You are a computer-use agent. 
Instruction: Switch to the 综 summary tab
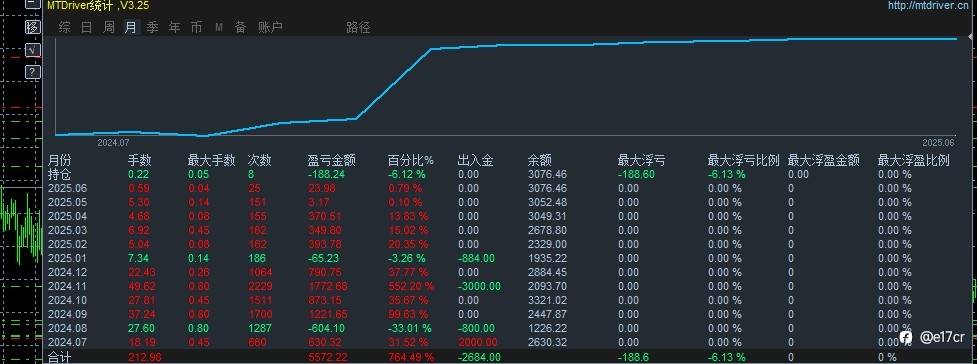(x=64, y=27)
